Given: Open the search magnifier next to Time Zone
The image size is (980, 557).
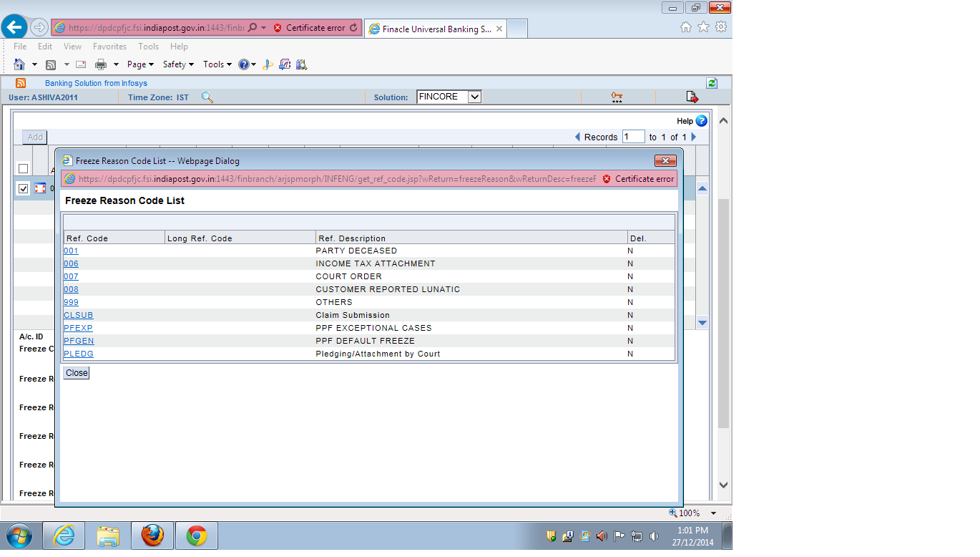Looking at the screenshot, I should 207,97.
